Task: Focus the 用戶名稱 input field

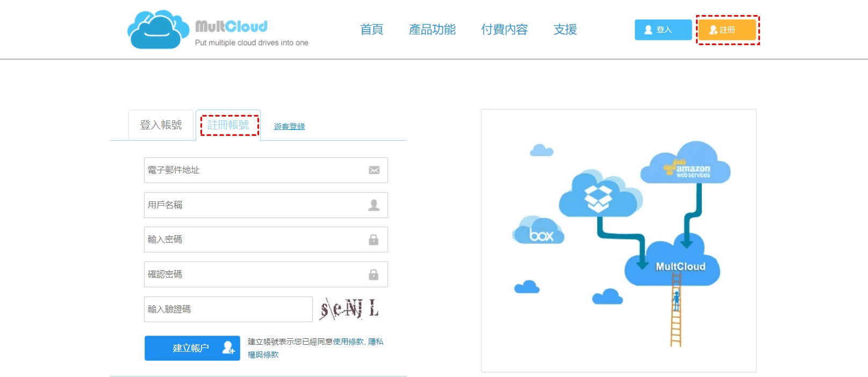Action: coord(266,205)
